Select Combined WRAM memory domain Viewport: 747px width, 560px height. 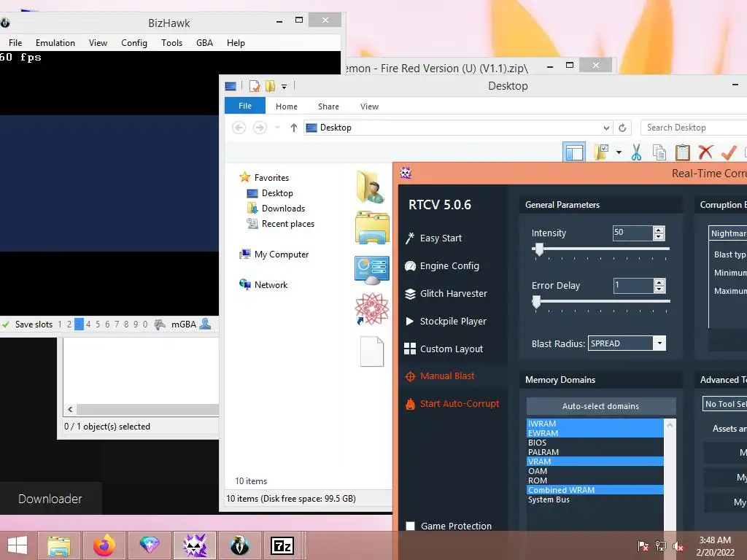tap(595, 490)
